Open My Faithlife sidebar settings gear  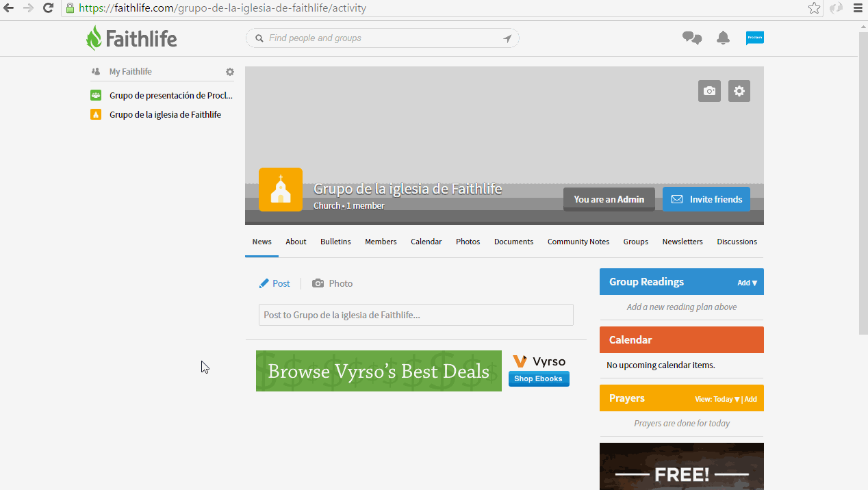[230, 72]
